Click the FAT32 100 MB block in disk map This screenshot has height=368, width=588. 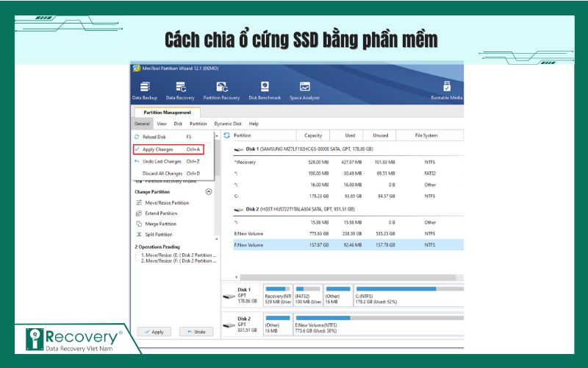[308, 296]
